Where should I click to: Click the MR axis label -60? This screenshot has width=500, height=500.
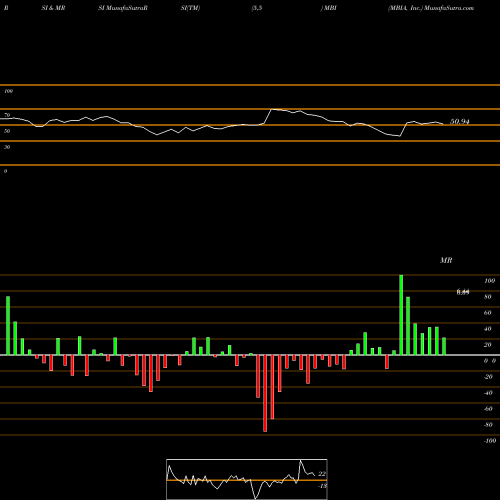[488, 409]
